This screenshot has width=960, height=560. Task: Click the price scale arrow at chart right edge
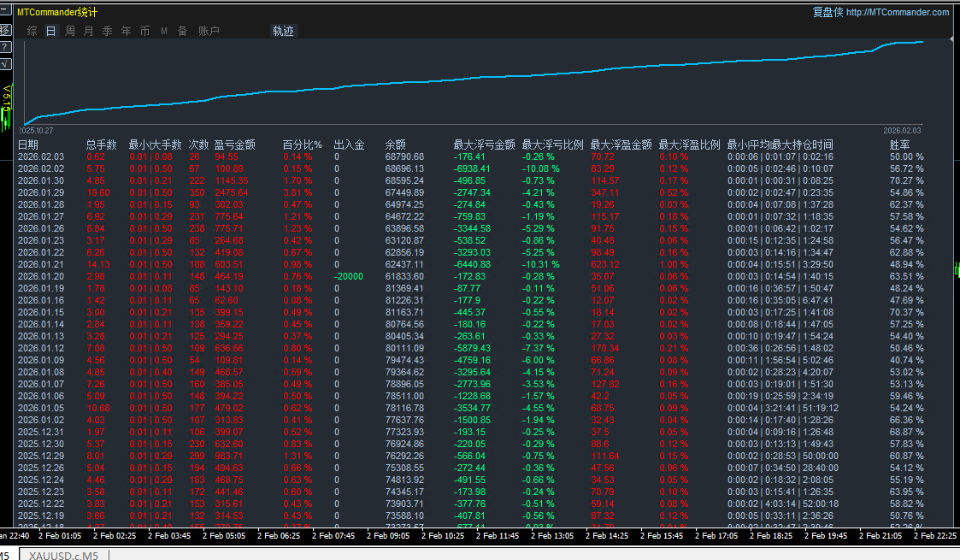click(x=952, y=39)
